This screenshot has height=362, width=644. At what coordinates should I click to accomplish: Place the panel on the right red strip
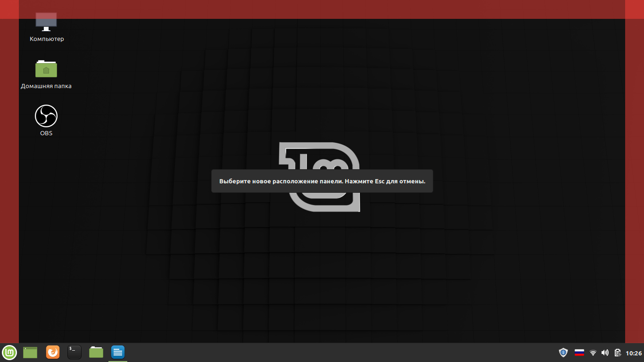coord(635,181)
